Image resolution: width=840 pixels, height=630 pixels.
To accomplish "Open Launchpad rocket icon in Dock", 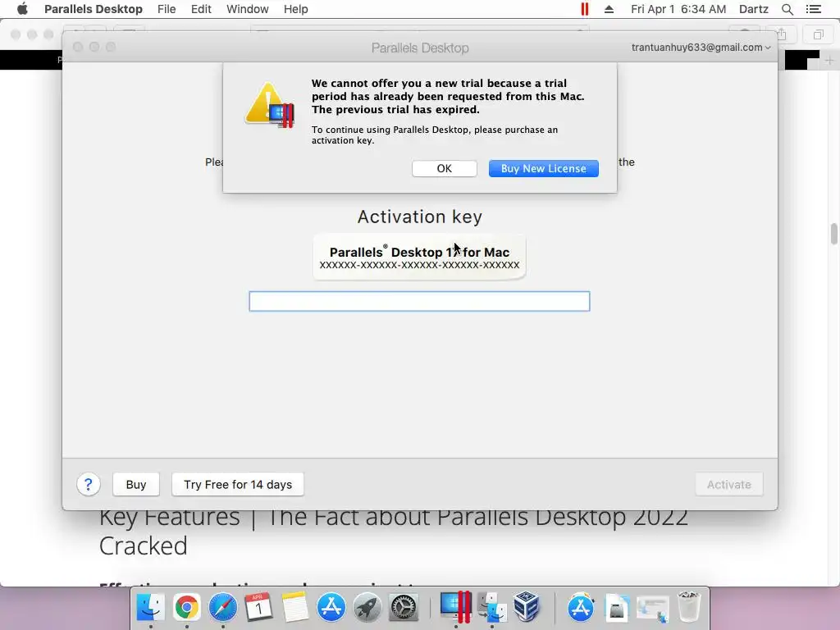I will (x=367, y=607).
